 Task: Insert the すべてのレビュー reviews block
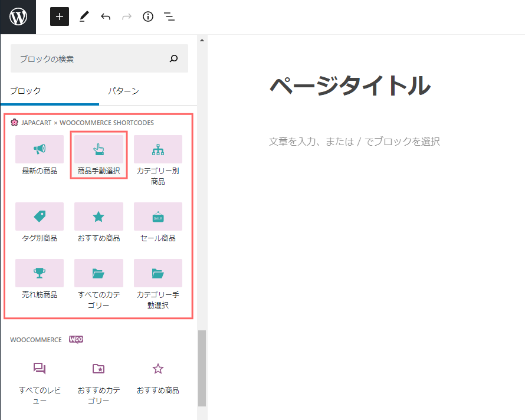40,382
